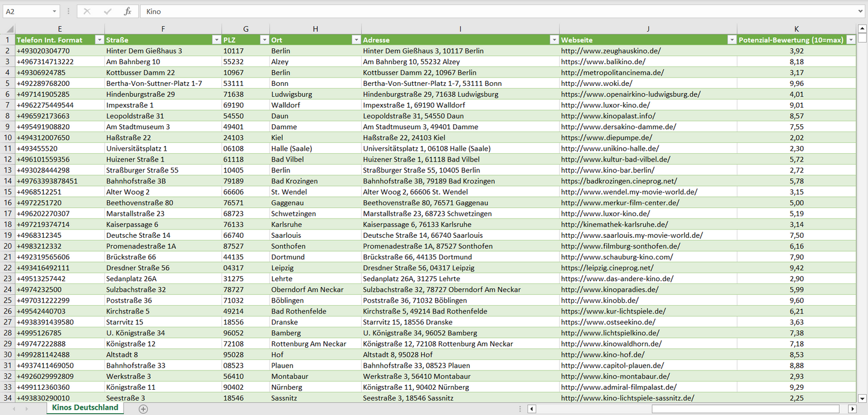The height and width of the screenshot is (415, 868).
Task: Open the Ort column filter dropdown
Action: (x=355, y=40)
